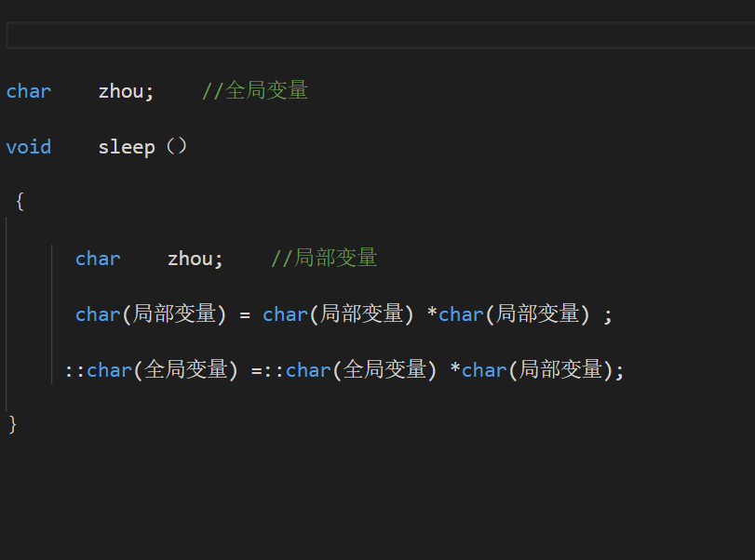The image size is (755, 560).
Task: Click the closing curly brace
Action: tap(13, 424)
